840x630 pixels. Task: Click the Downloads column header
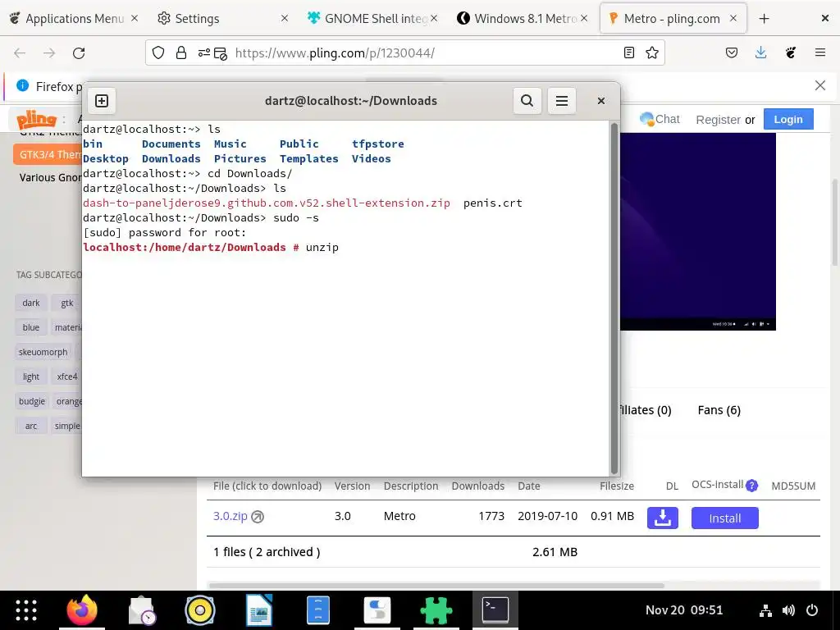[x=478, y=486]
